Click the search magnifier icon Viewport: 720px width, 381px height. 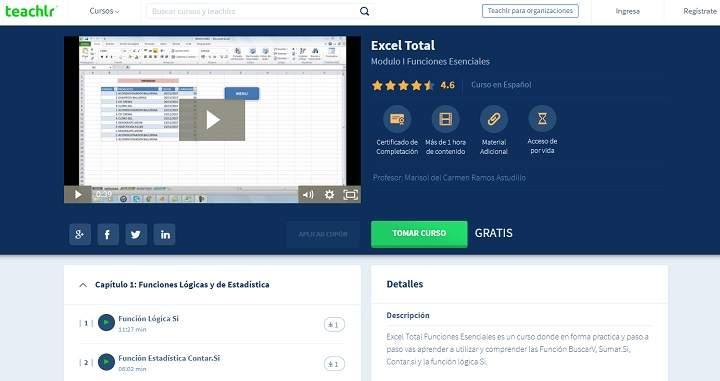[365, 11]
